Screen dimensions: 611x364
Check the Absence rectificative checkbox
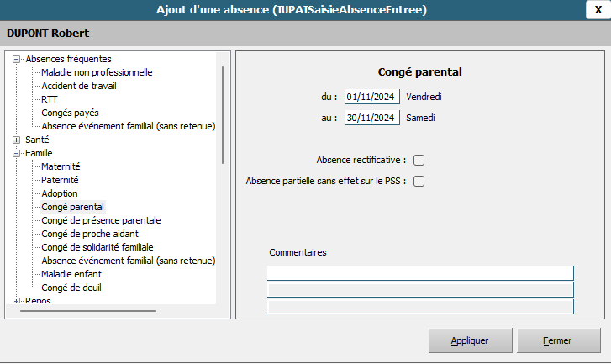(419, 160)
